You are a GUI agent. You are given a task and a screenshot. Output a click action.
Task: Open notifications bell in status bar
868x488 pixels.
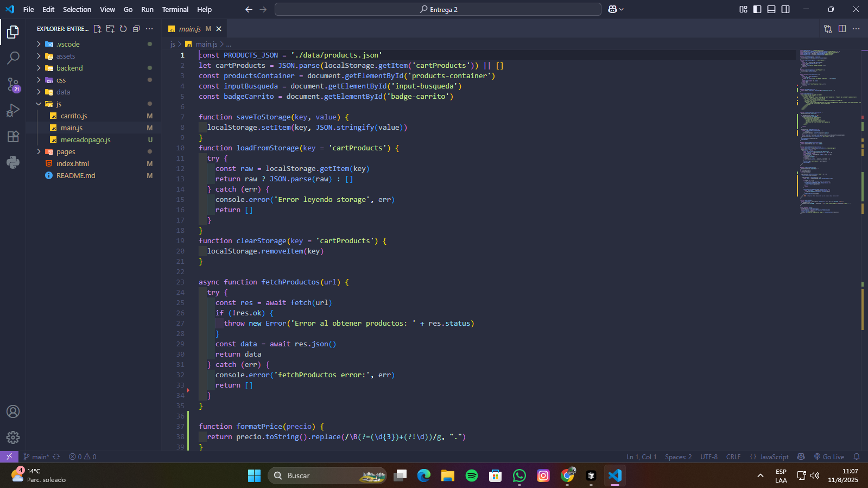coord(857,457)
